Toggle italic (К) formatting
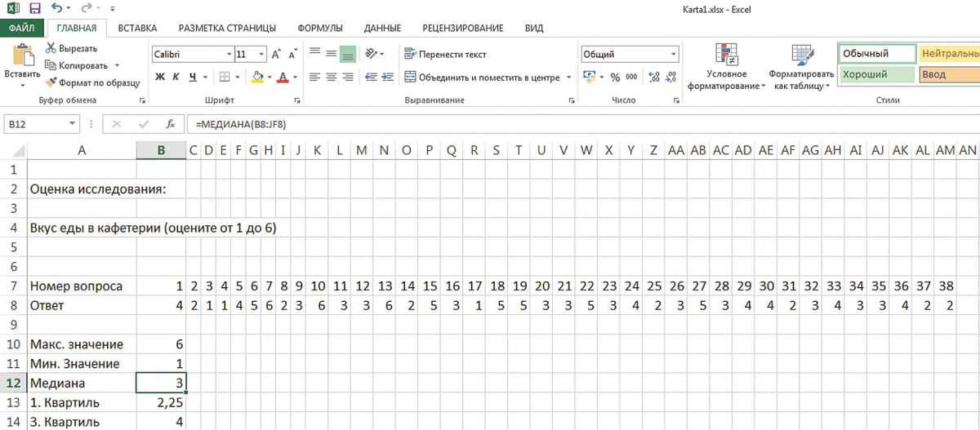Viewport: 980px width, 430px height. [176, 78]
